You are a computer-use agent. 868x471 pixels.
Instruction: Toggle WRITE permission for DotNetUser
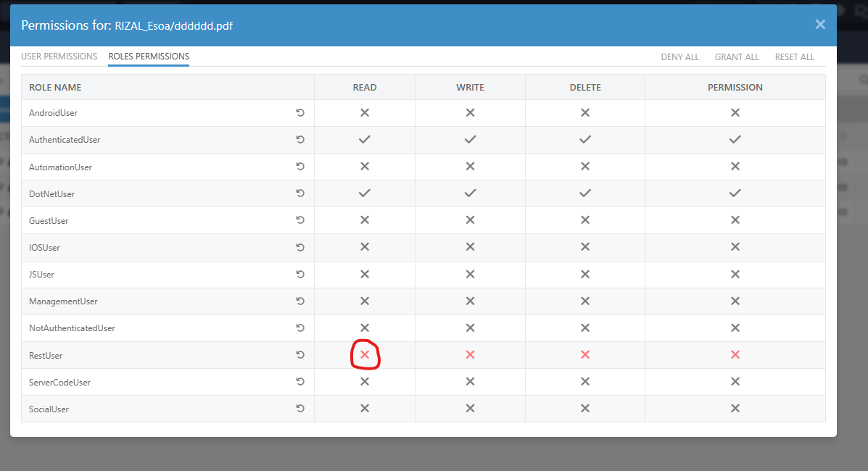point(470,193)
